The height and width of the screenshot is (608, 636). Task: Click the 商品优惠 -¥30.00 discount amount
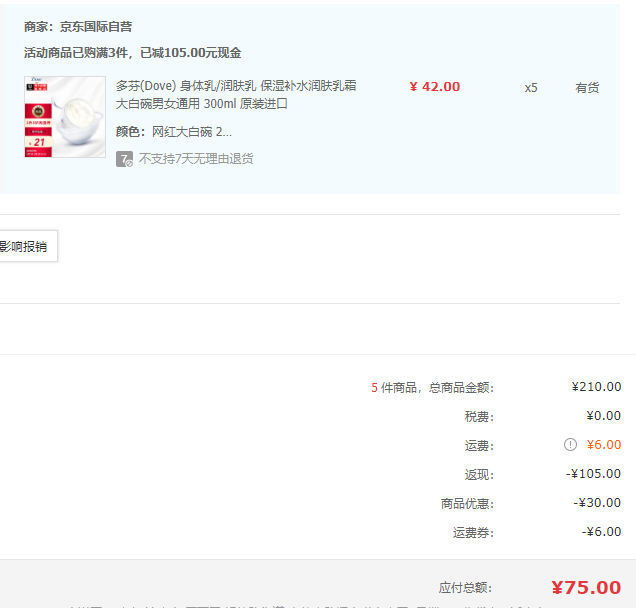tap(597, 503)
